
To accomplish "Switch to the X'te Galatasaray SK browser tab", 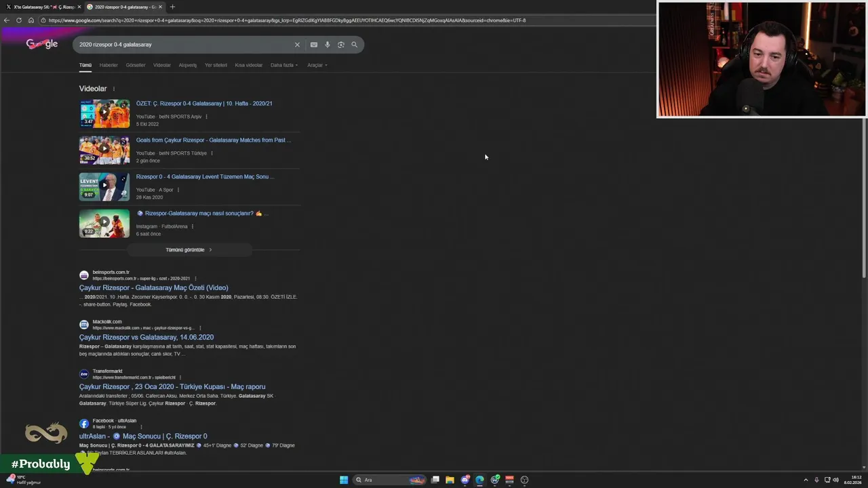I will tap(42, 7).
